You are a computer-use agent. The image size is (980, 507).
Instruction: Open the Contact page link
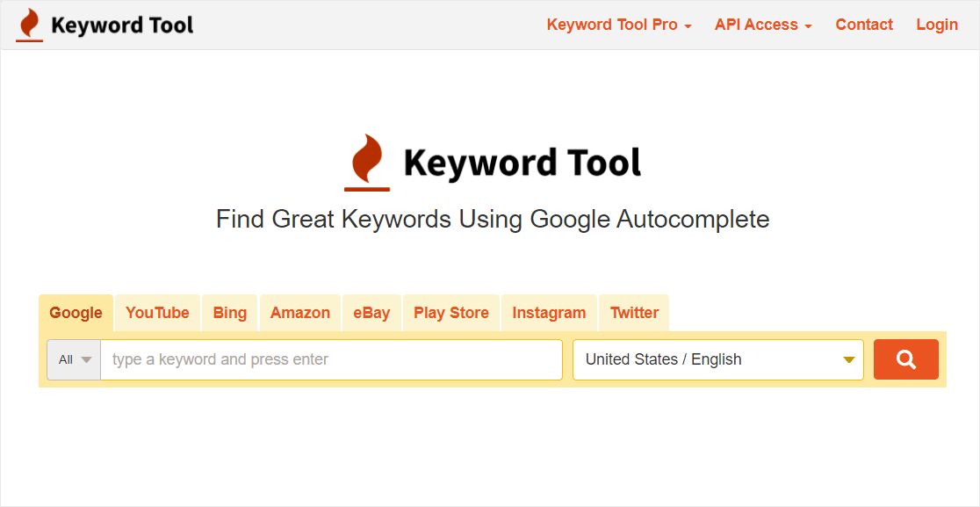coord(864,25)
